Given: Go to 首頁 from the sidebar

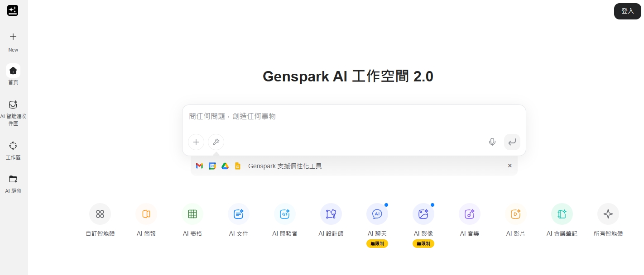Looking at the screenshot, I should (x=13, y=75).
